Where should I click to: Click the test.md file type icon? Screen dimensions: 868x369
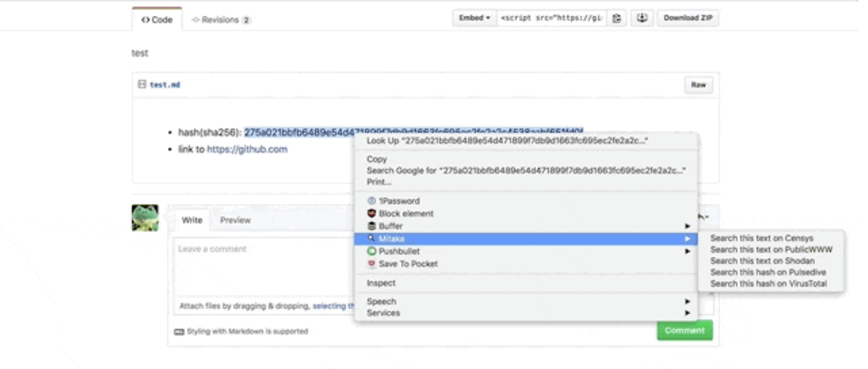142,85
